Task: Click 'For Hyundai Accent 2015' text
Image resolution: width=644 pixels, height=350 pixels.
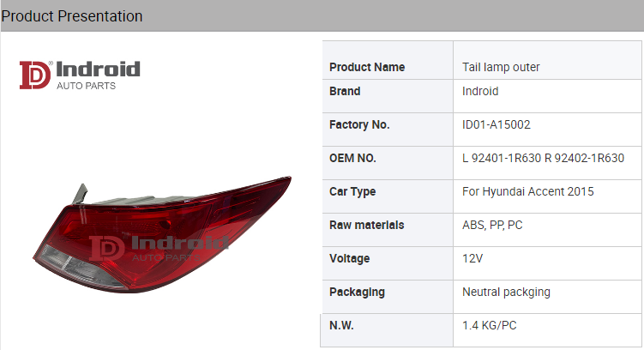Action: [528, 191]
